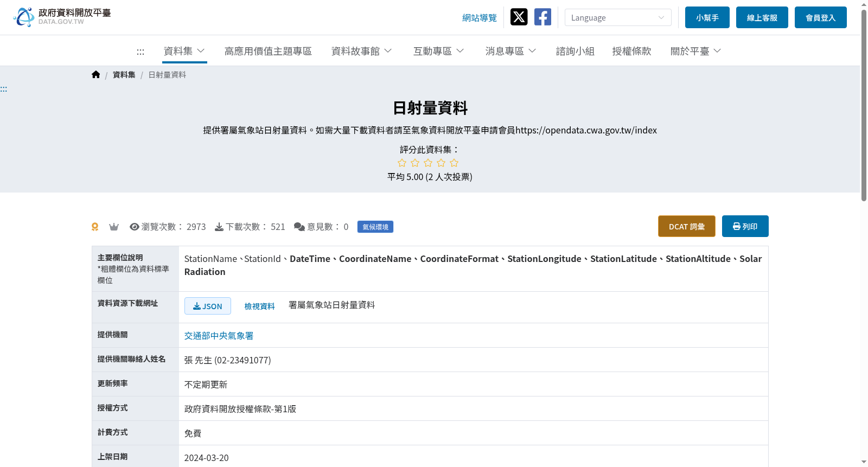868x467 pixels.
Task: Click the 檢視資料 link
Action: tap(259, 306)
